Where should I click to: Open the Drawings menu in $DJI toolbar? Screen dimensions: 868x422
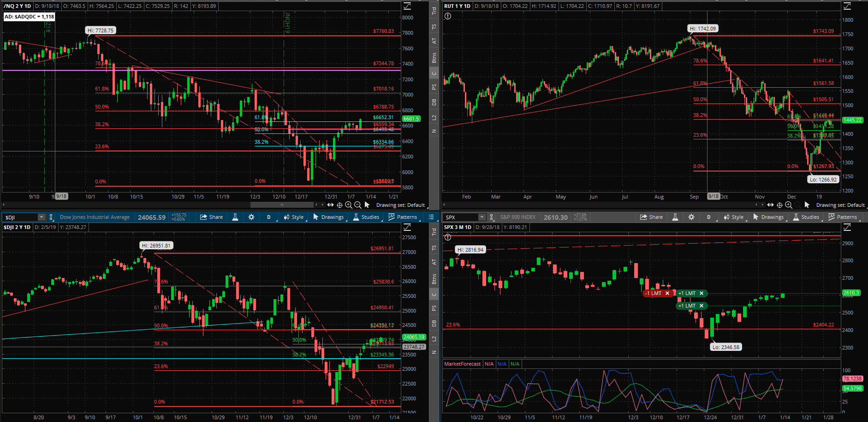pos(328,217)
